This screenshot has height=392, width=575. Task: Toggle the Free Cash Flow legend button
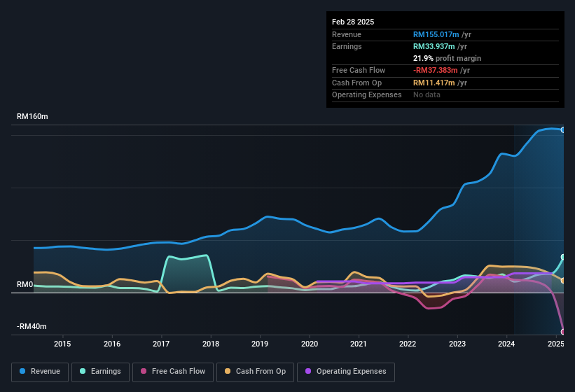(x=173, y=372)
